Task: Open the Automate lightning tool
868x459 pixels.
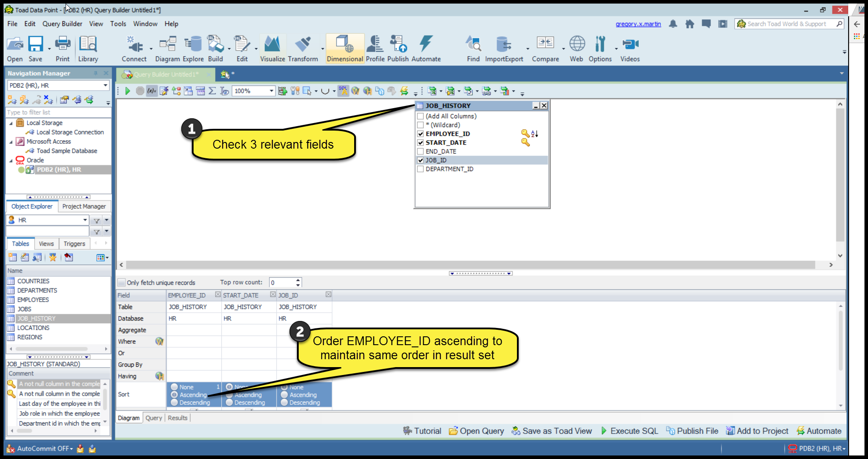Action: (426, 49)
